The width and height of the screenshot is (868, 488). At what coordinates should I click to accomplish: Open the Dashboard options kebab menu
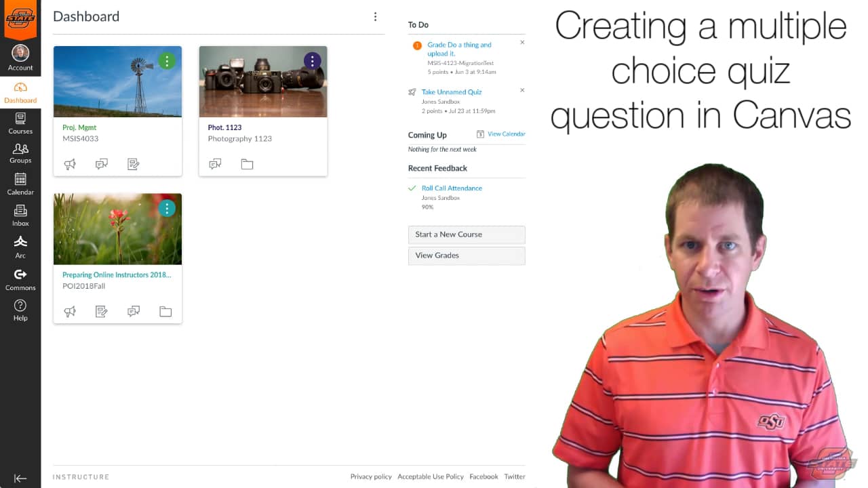[375, 17]
